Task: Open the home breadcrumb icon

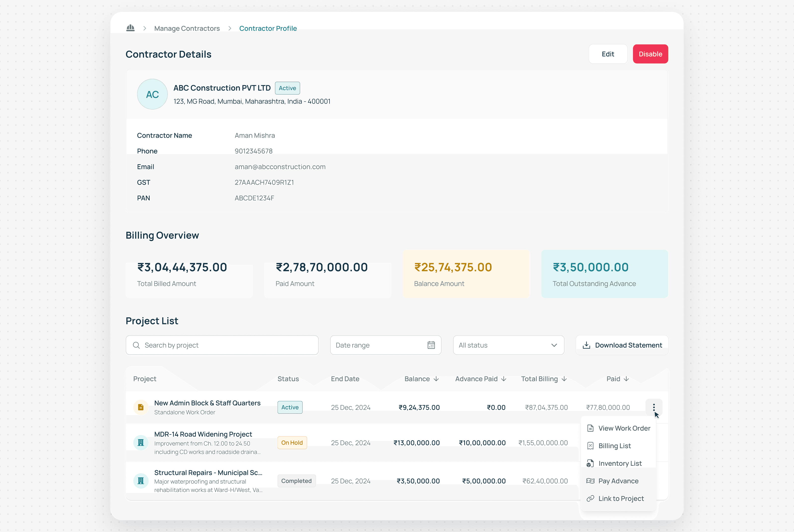Action: 130,28
